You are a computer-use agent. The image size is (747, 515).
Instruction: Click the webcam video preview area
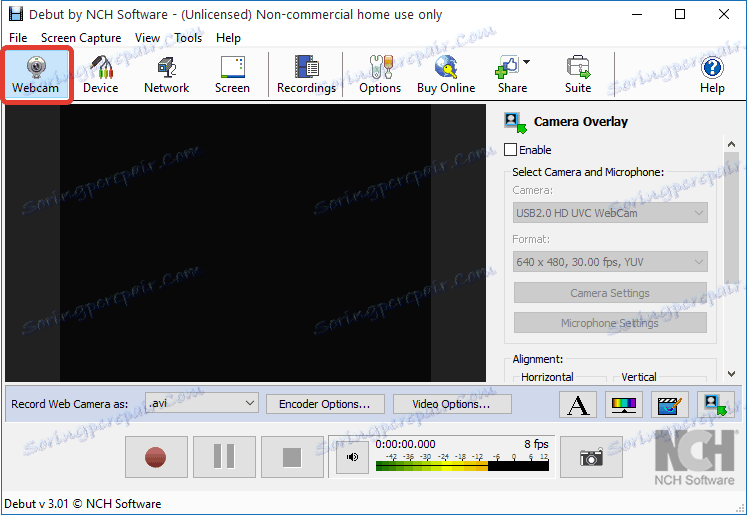[245, 243]
